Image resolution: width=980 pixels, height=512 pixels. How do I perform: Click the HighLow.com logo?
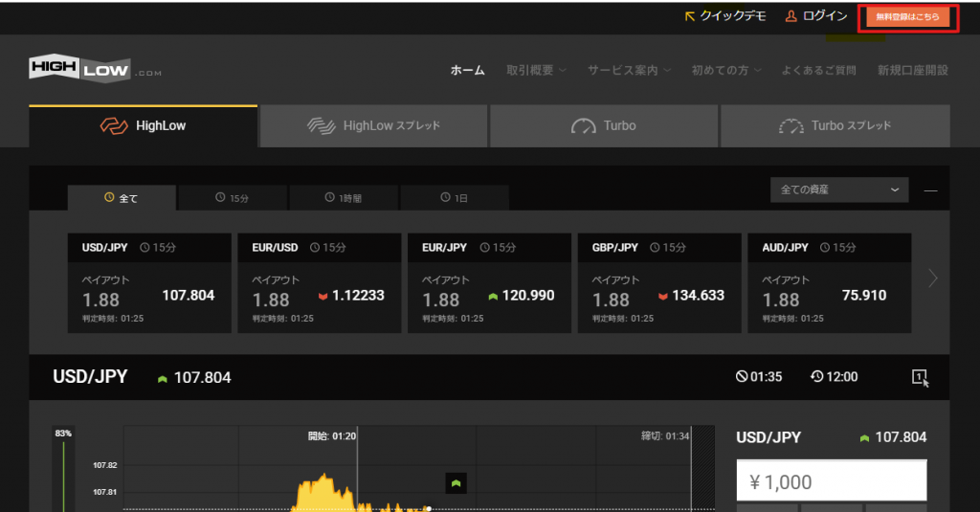(95, 68)
